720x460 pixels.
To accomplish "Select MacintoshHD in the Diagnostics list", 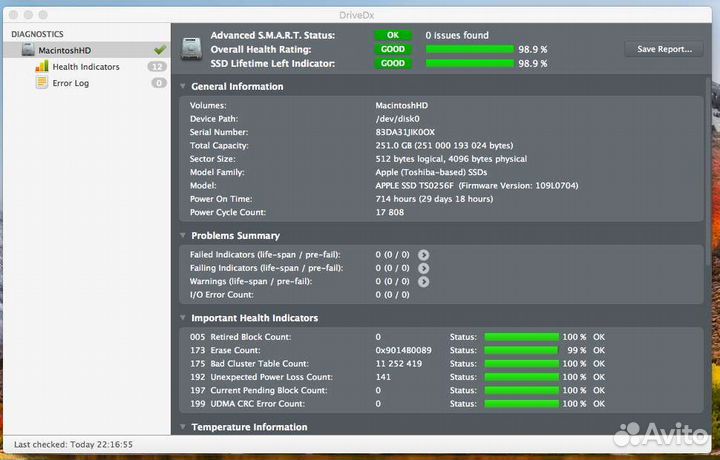I will coord(86,50).
